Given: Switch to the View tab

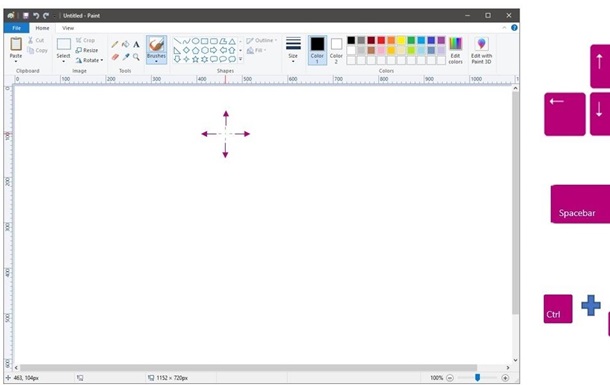Looking at the screenshot, I should coord(68,28).
